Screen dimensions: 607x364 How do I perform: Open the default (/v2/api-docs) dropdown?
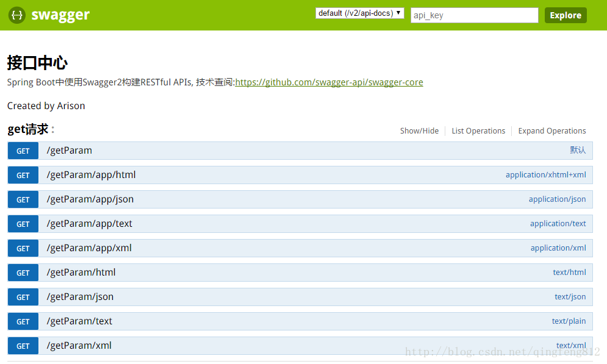360,13
